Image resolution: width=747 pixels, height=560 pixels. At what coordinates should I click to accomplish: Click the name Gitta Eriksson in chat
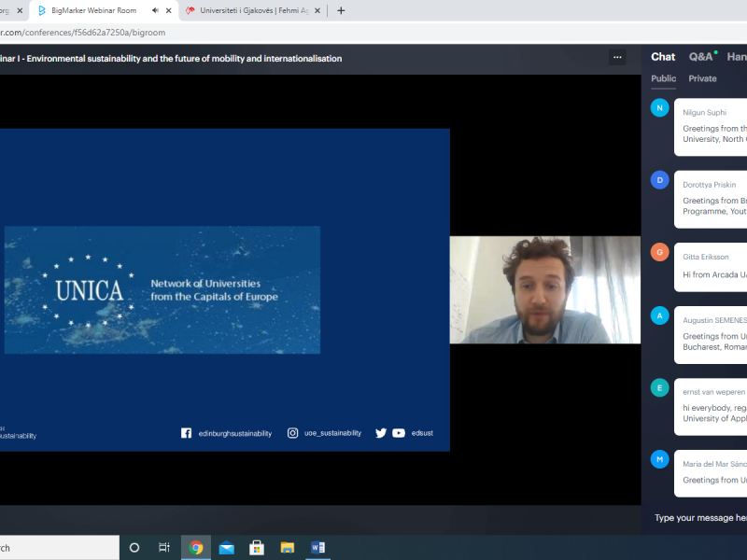[706, 257]
